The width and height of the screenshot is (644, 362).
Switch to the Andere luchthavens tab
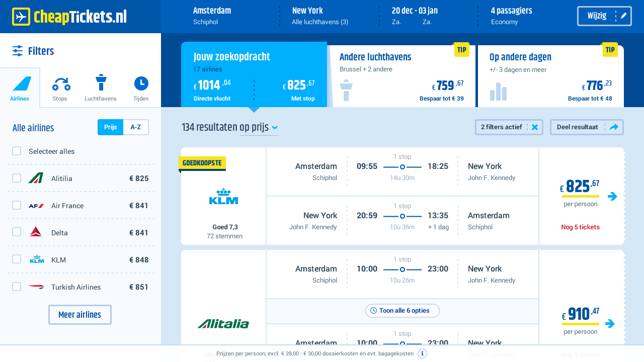[x=401, y=75]
